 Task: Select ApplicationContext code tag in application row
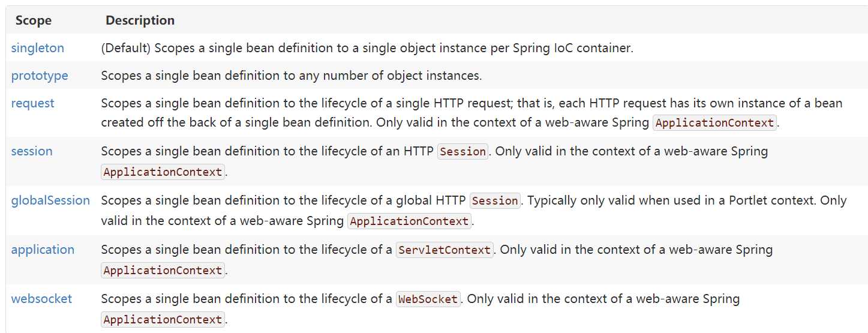click(163, 271)
